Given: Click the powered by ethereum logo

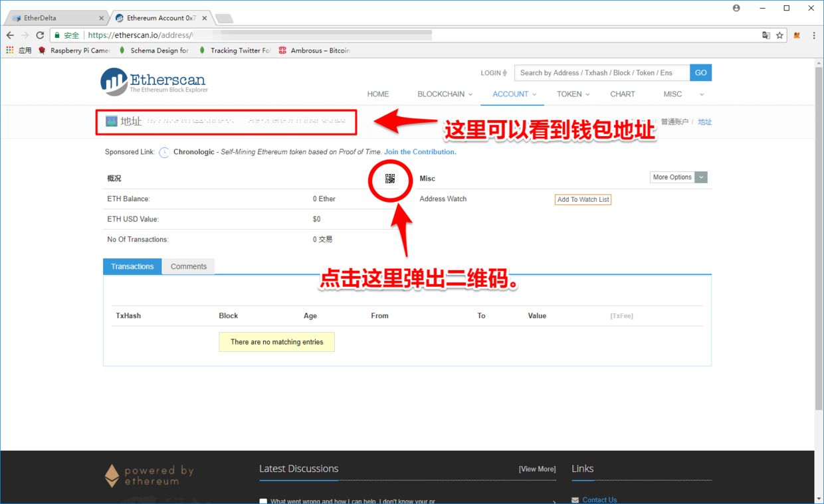Looking at the screenshot, I should (x=149, y=475).
